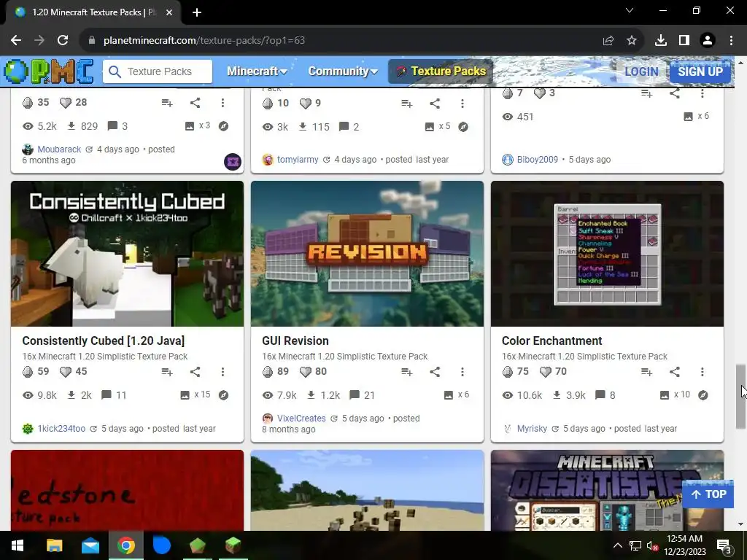Bookmark this page with the star

click(x=632, y=41)
